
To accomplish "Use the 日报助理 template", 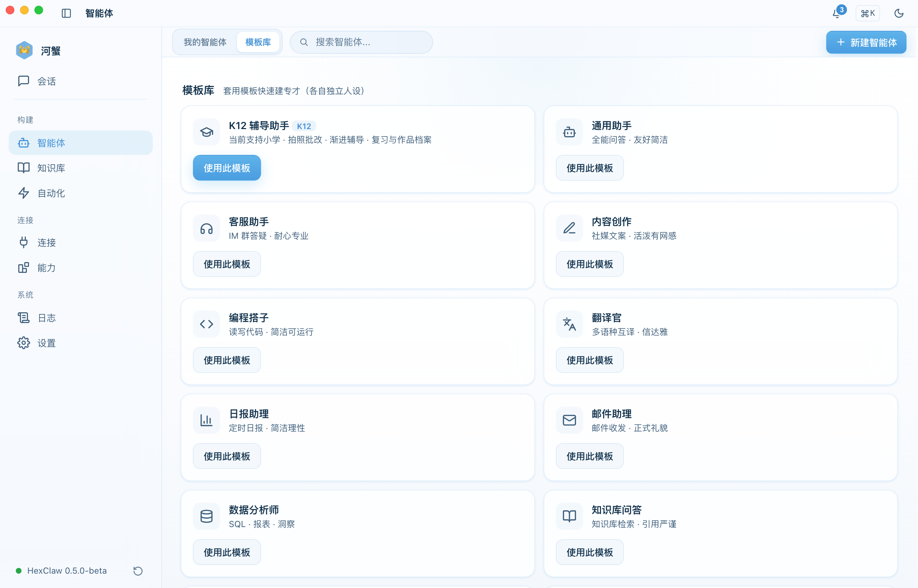I will pyautogui.click(x=227, y=456).
